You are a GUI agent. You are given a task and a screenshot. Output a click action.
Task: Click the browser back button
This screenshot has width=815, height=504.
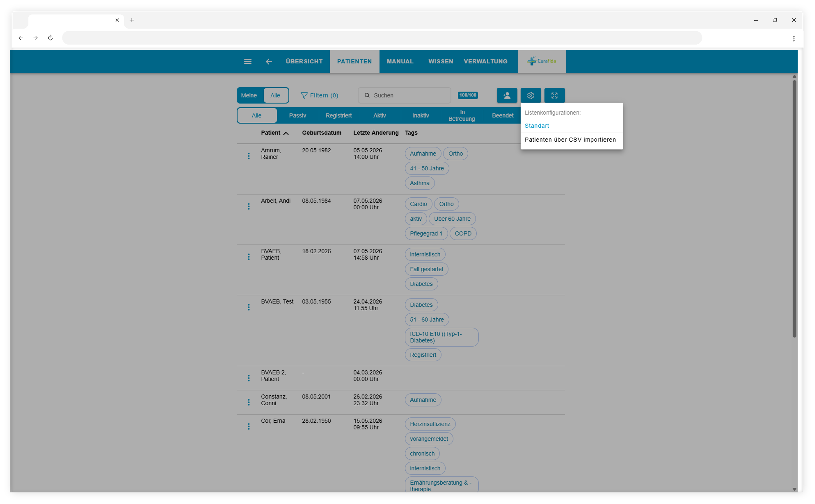click(x=21, y=38)
